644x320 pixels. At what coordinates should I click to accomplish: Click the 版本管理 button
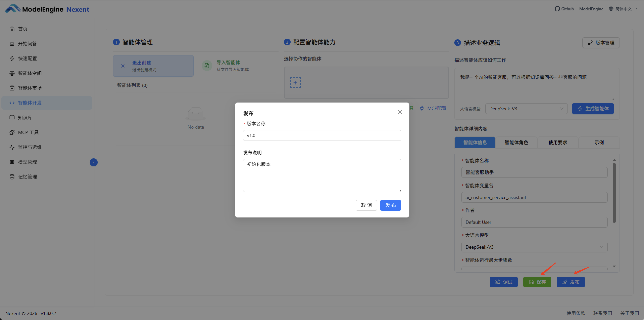click(601, 43)
